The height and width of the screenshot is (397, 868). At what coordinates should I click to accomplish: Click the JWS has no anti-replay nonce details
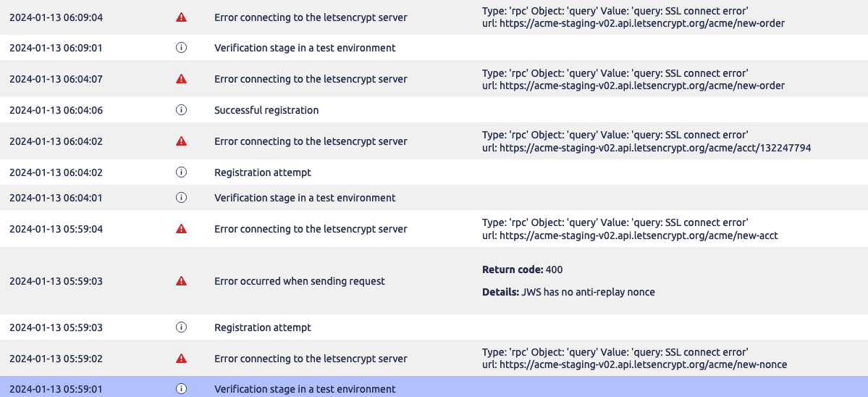pos(568,292)
